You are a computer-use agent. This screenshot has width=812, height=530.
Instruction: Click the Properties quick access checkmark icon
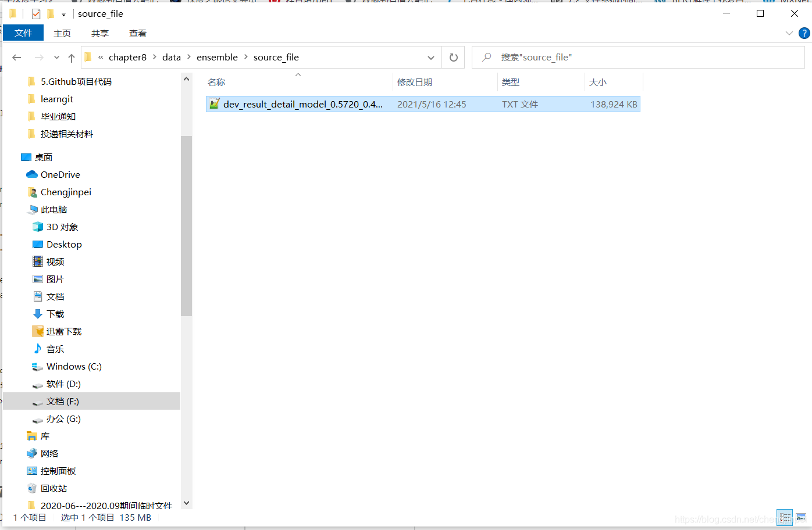[36, 13]
